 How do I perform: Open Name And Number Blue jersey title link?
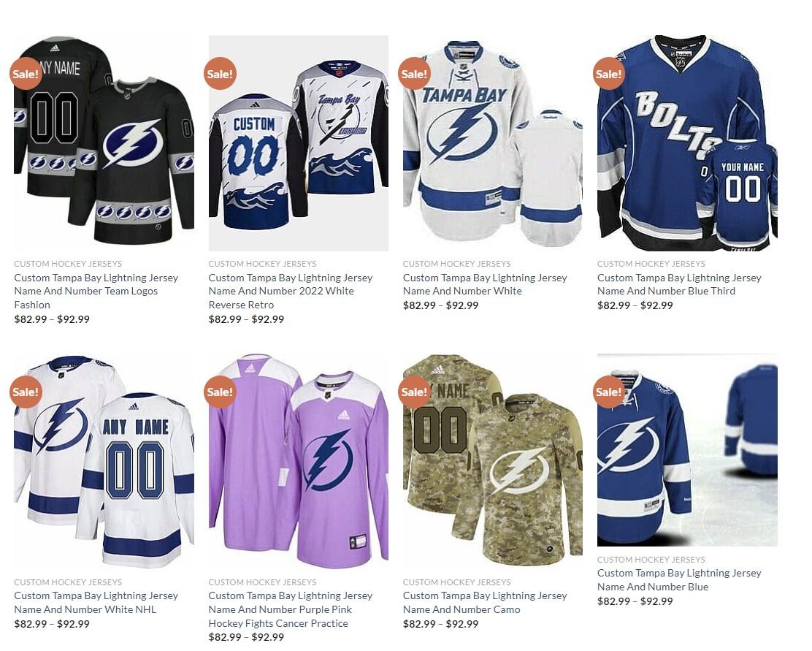tap(679, 580)
